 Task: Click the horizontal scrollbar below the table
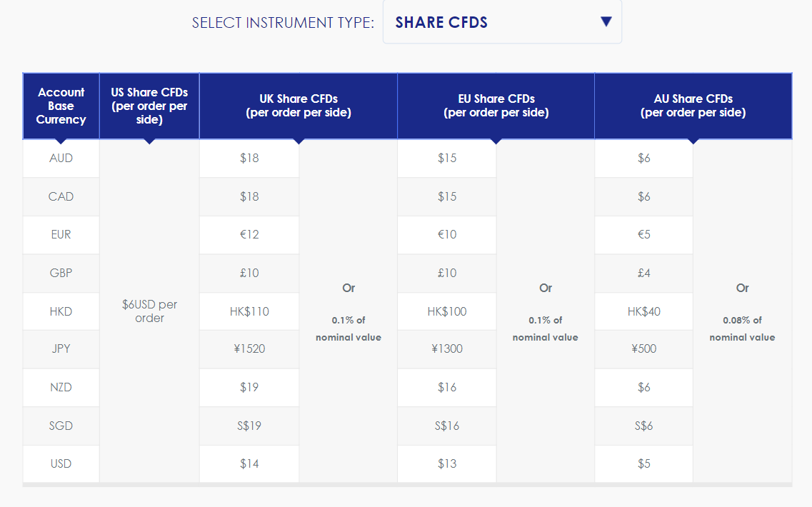pos(407,485)
